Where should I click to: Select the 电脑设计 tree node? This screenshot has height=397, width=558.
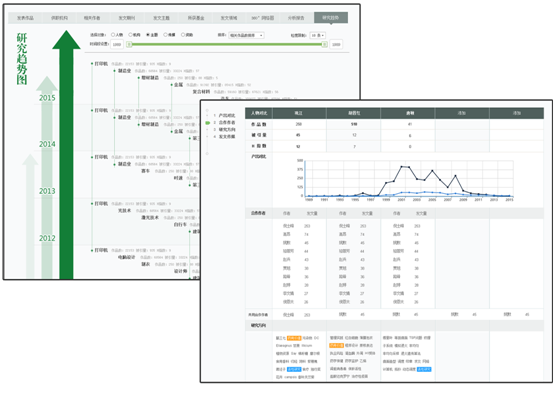pyautogui.click(x=127, y=258)
